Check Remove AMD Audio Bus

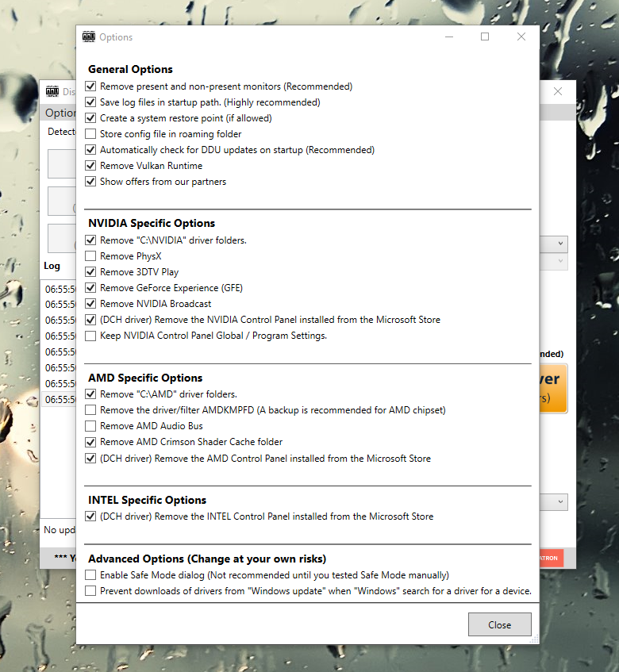pos(90,425)
